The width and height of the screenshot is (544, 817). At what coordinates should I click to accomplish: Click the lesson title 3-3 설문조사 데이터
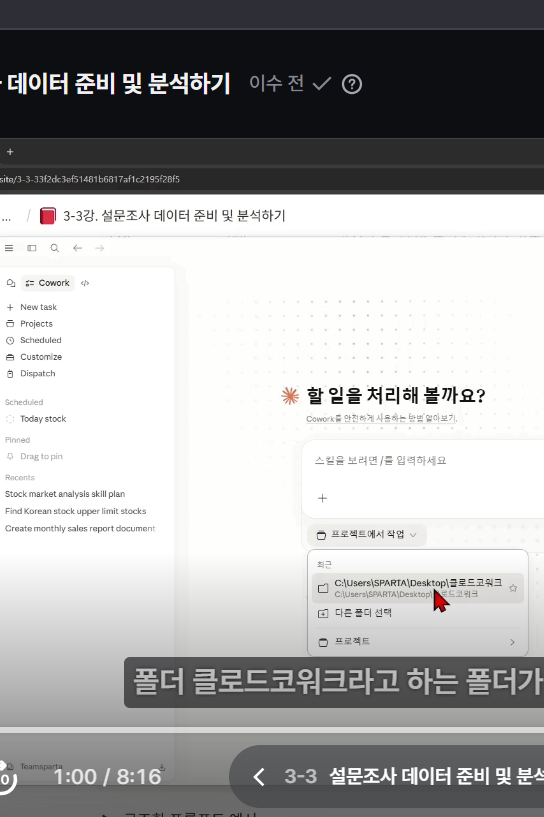pos(414,776)
